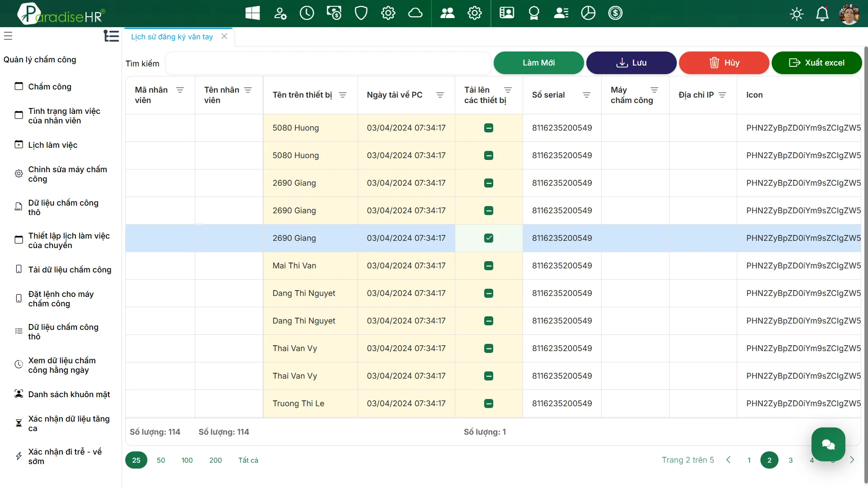
Task: Open the notifications bell
Action: click(x=822, y=14)
